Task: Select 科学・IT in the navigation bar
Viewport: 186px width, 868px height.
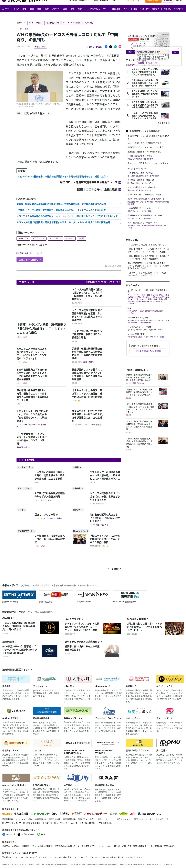Action: (81, 9)
